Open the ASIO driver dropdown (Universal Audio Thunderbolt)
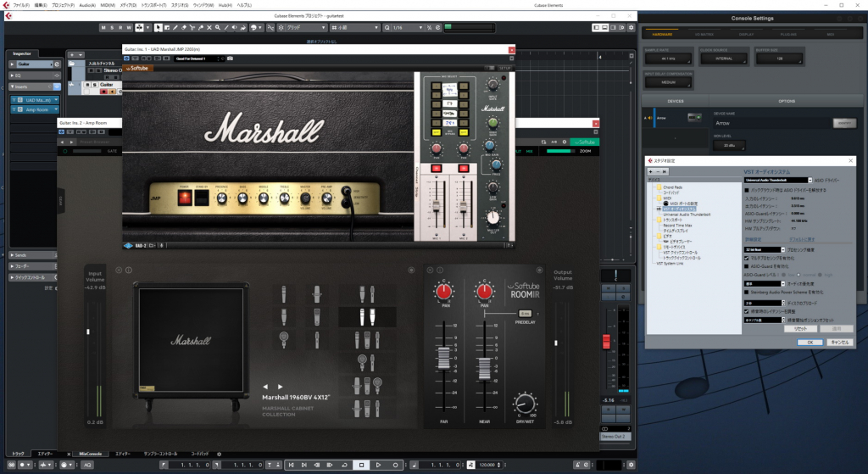The height and width of the screenshot is (474, 868). pyautogui.click(x=778, y=180)
